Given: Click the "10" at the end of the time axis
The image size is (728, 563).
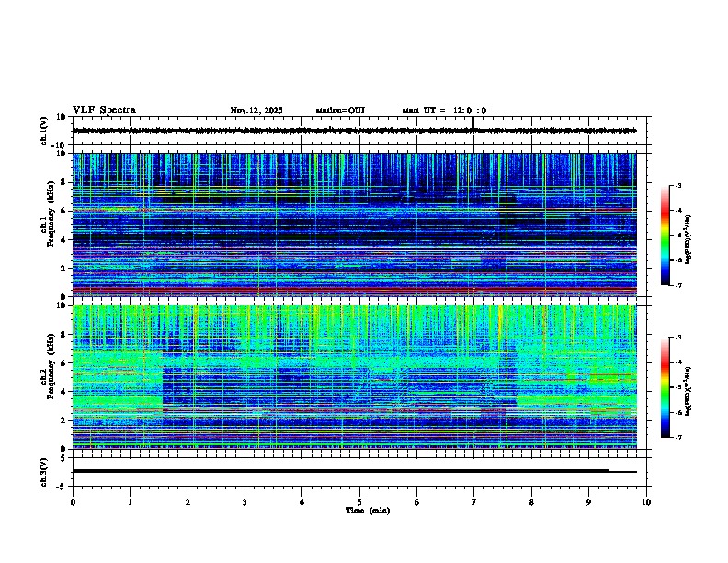Looking at the screenshot, I should click(x=646, y=502).
